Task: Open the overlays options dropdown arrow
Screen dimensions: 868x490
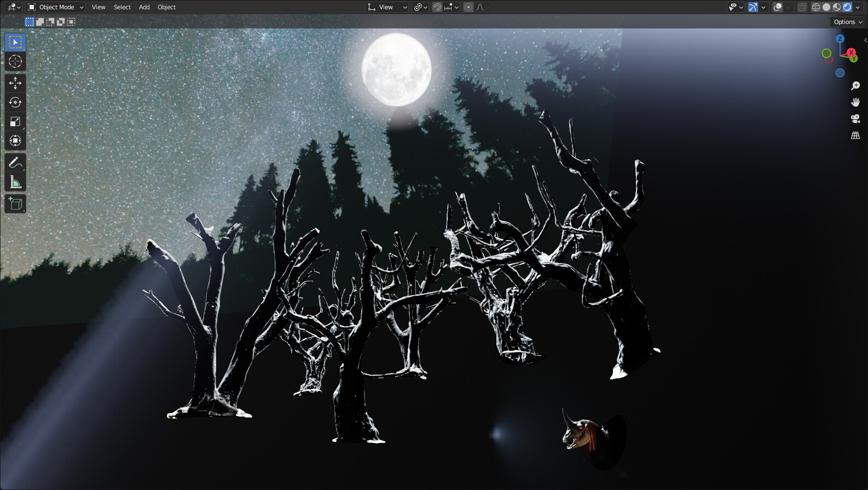Action: click(x=788, y=7)
